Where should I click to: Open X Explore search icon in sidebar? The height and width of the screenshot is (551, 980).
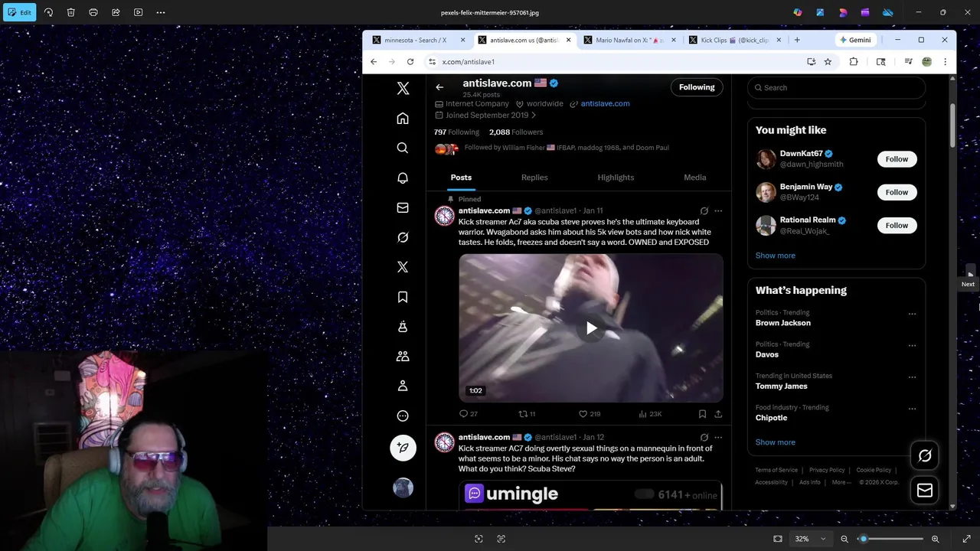pyautogui.click(x=403, y=148)
